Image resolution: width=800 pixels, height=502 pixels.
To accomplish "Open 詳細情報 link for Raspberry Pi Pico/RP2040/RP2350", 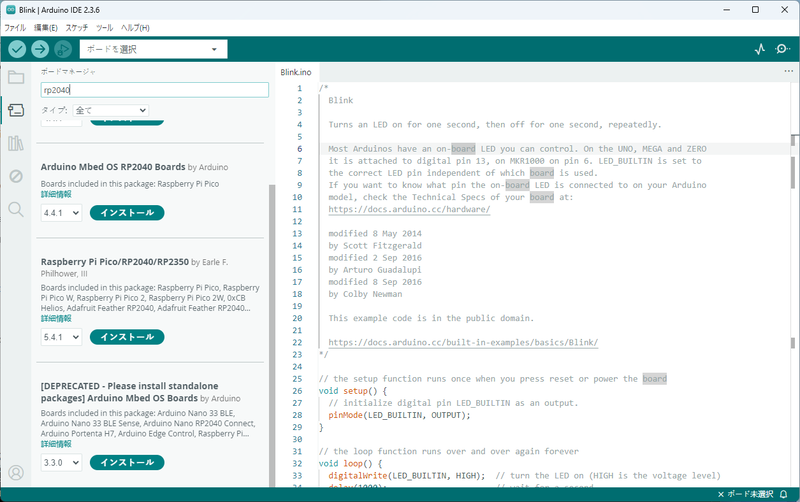I will [56, 318].
